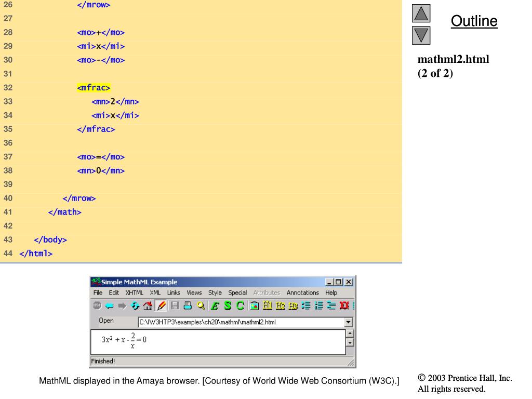Click the </mfrac> closing tag
Screen dimensions: 532x399
[96, 129]
